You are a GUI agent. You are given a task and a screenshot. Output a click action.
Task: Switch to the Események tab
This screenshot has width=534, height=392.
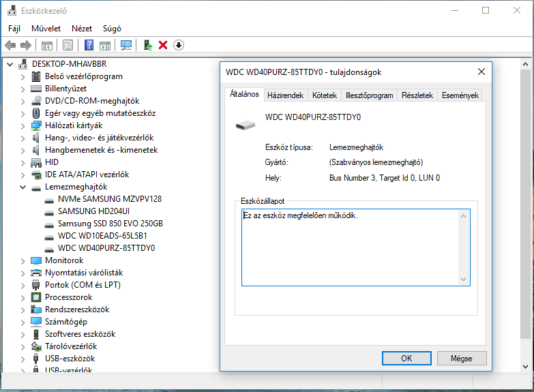pos(460,95)
